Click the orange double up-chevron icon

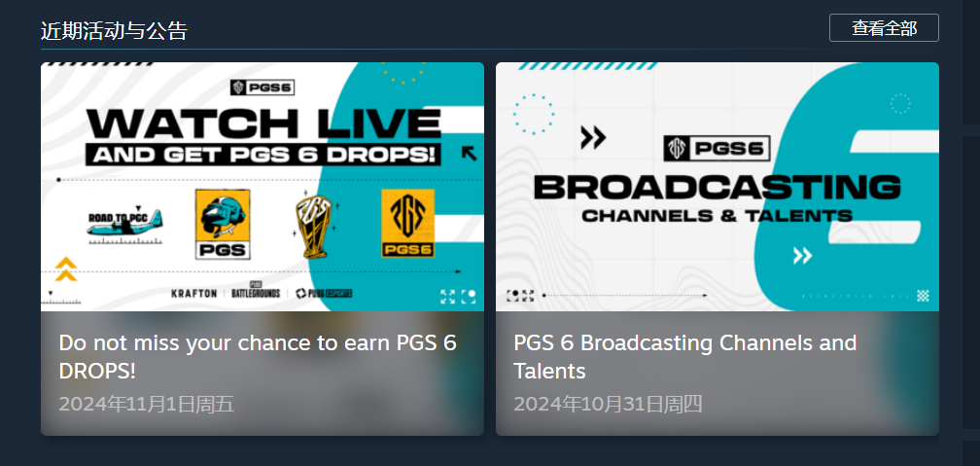coord(66,269)
